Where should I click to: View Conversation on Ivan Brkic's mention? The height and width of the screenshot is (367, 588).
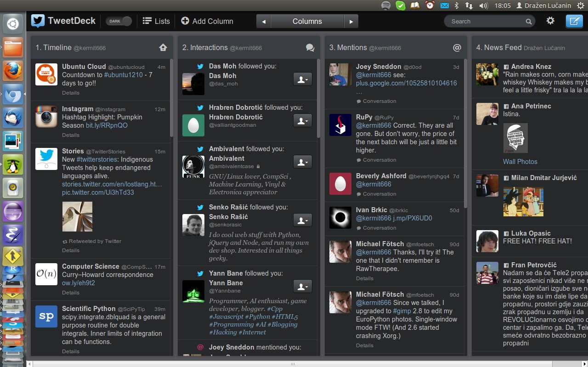coord(376,228)
